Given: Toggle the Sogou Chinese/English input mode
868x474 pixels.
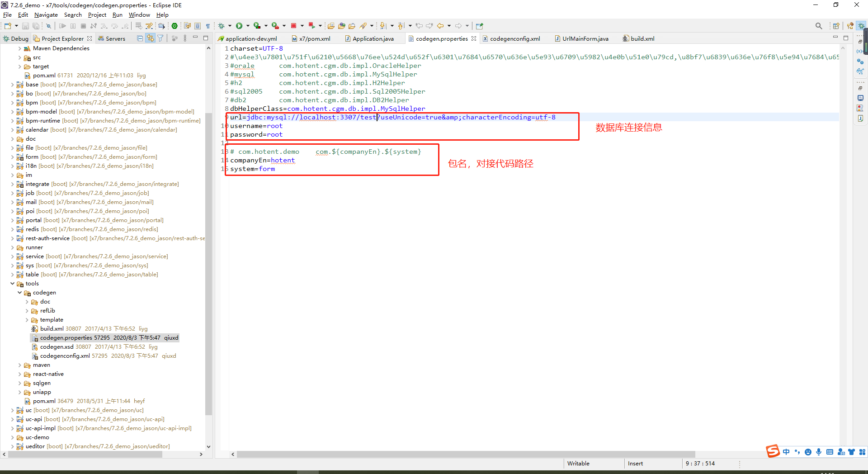Looking at the screenshot, I should 786,452.
